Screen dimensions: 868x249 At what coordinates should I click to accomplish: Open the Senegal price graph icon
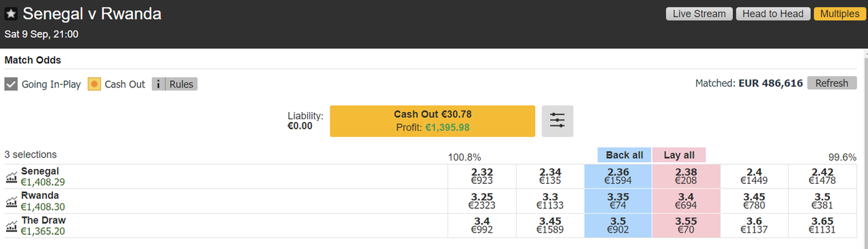tap(12, 177)
